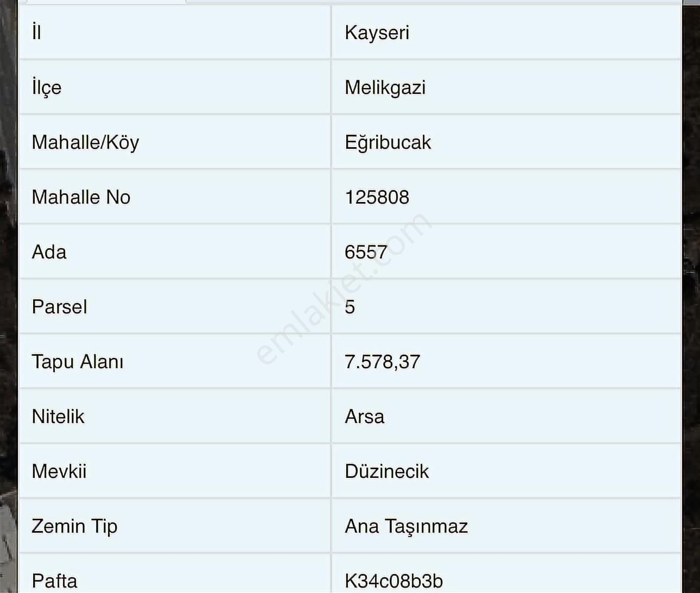Screen dimensions: 700x593
Task: Select the Arsa nitelik value
Action: tap(365, 417)
